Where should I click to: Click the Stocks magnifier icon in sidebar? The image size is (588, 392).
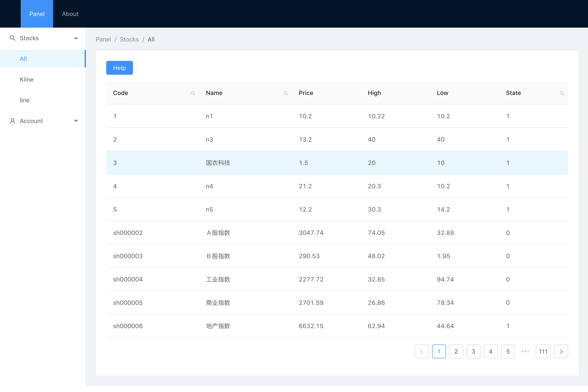click(12, 38)
